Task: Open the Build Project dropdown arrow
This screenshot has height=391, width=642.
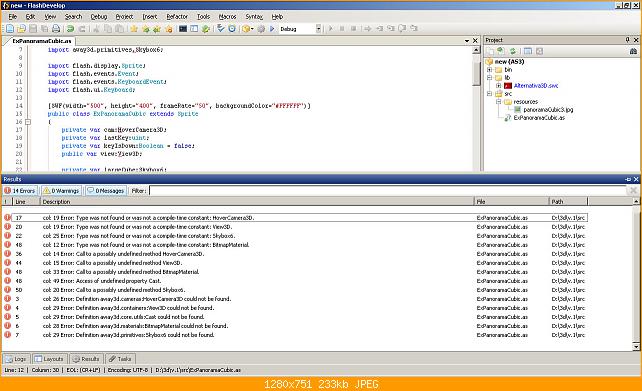Action: (x=252, y=29)
